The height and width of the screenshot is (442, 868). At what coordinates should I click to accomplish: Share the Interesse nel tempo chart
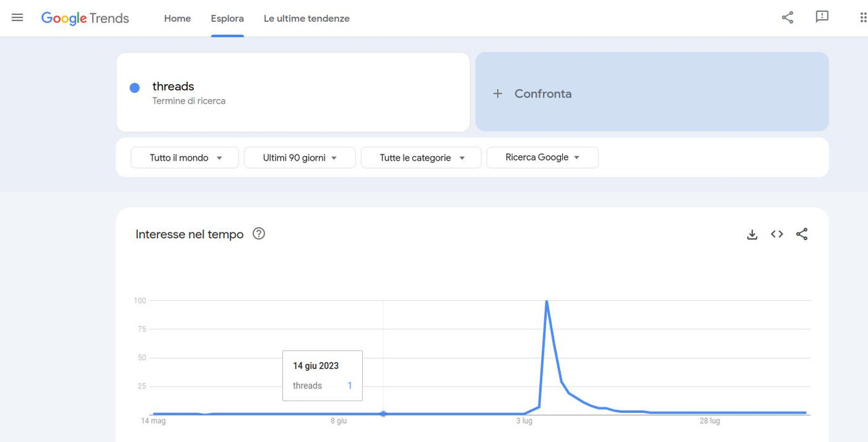pyautogui.click(x=802, y=234)
